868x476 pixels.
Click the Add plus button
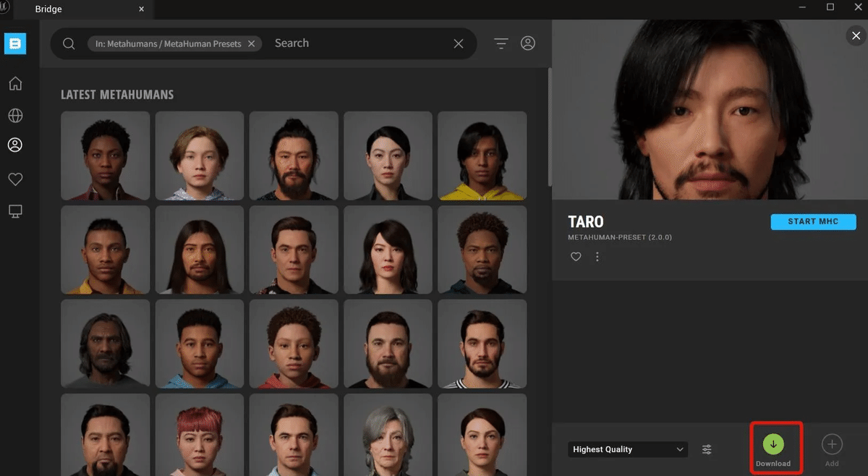[832, 444]
